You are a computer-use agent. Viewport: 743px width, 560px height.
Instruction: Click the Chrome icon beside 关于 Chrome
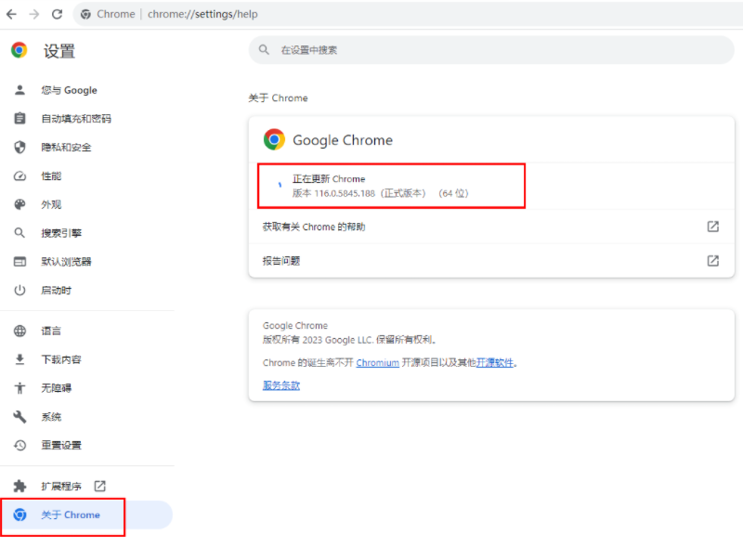click(x=20, y=514)
